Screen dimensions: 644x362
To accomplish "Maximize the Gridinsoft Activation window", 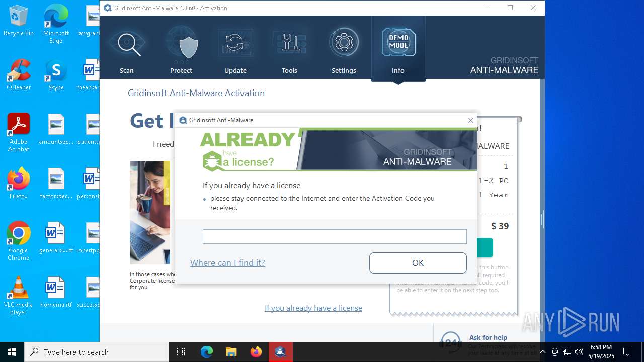I will pyautogui.click(x=510, y=8).
